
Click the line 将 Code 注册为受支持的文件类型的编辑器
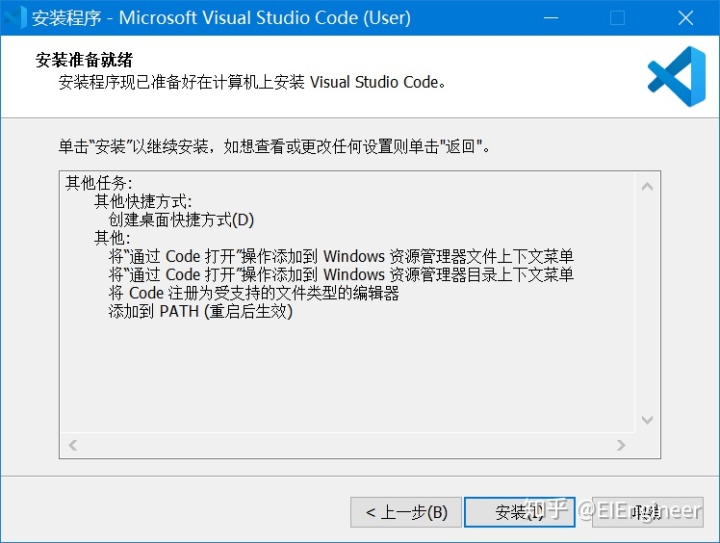click(x=254, y=293)
